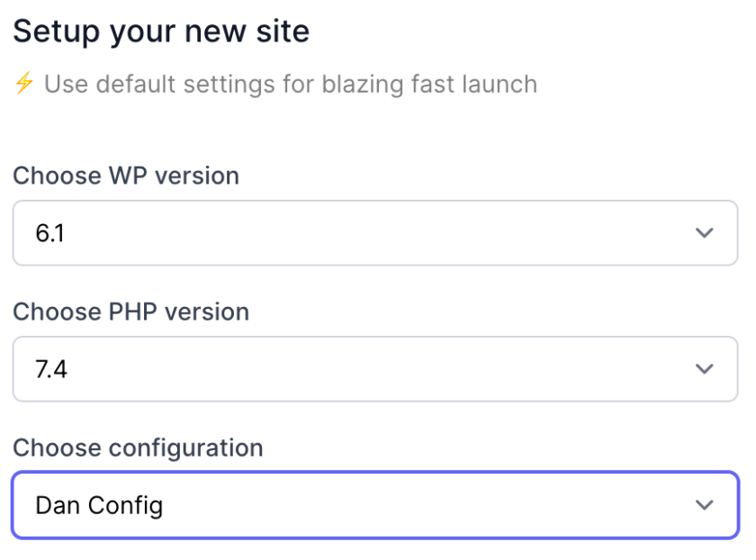Click the "Choose configuration" label
The image size is (756, 560).
click(x=138, y=448)
